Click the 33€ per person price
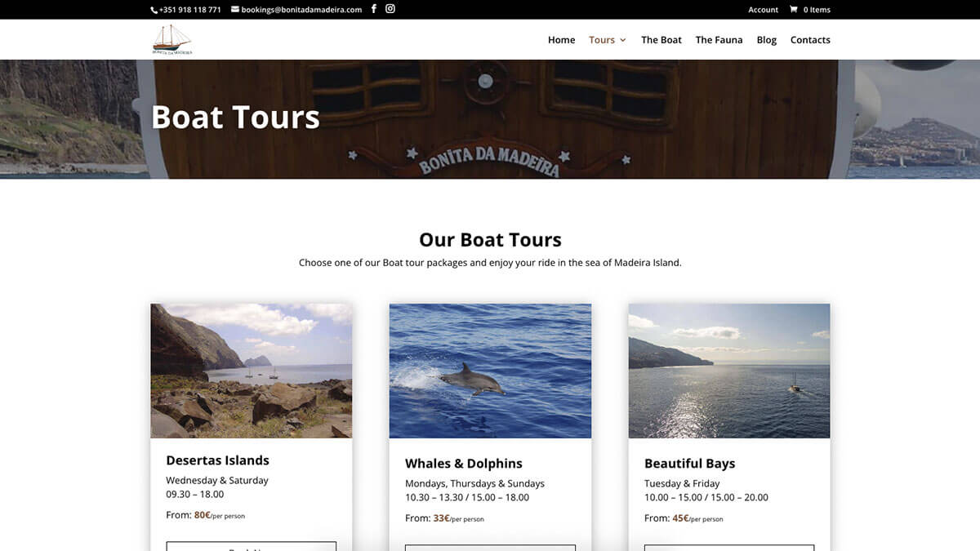The height and width of the screenshot is (551, 980). [459, 518]
